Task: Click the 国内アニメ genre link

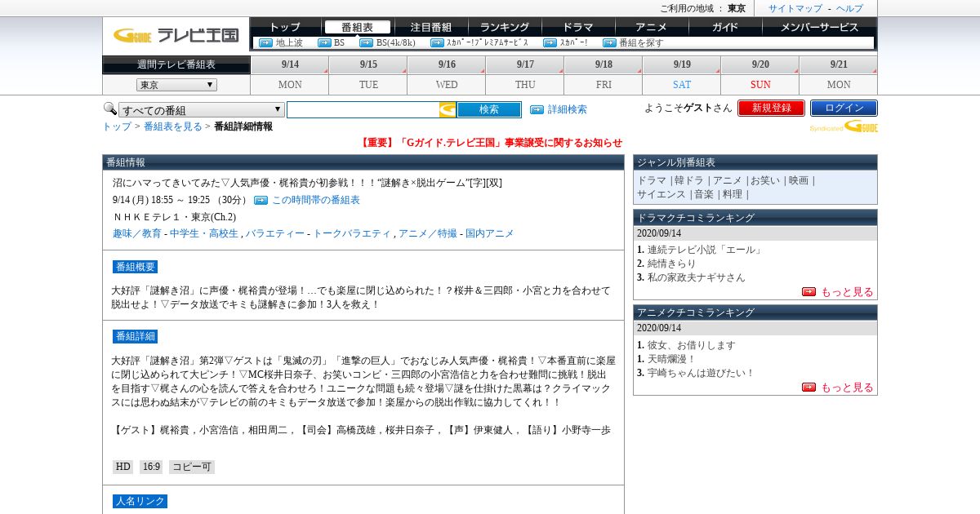Action: click(x=490, y=233)
